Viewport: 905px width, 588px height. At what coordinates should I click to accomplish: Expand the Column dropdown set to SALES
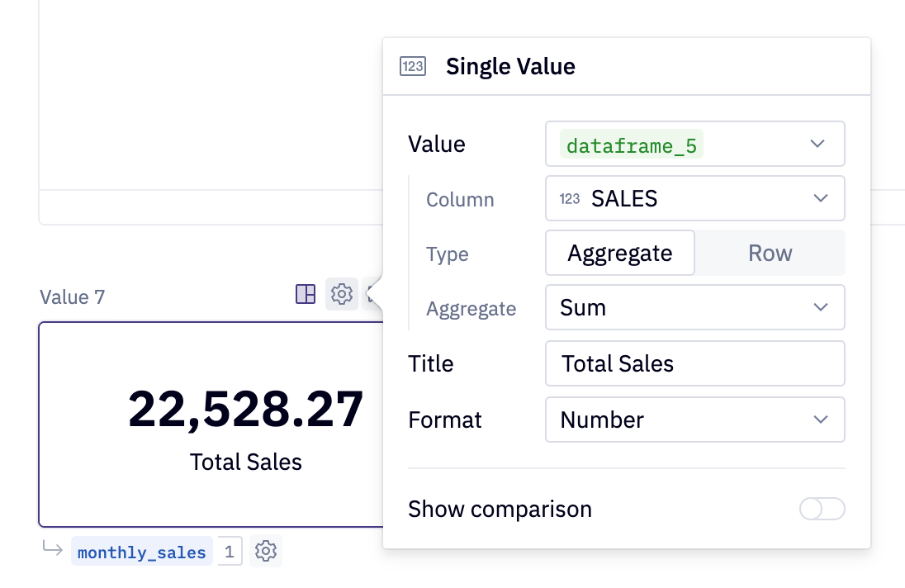[x=694, y=199]
